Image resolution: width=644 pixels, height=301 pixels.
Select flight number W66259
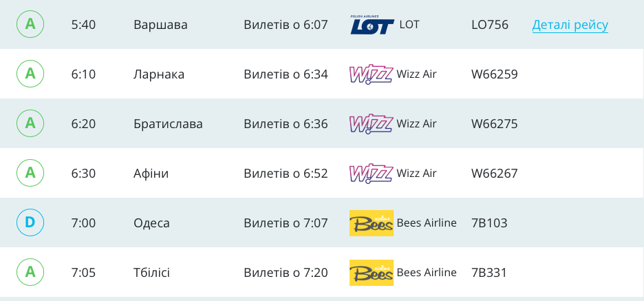(x=494, y=74)
